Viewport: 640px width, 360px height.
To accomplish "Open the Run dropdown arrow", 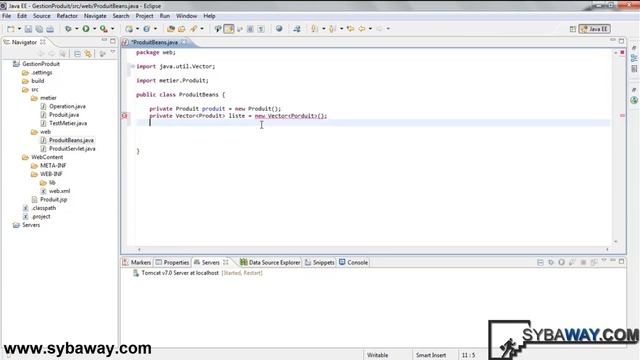I will (94, 29).
